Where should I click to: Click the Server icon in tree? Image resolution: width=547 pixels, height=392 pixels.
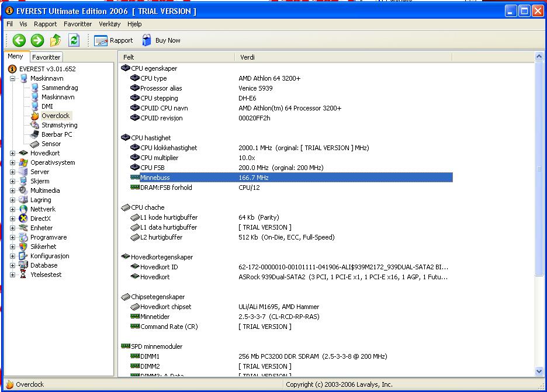pos(23,172)
